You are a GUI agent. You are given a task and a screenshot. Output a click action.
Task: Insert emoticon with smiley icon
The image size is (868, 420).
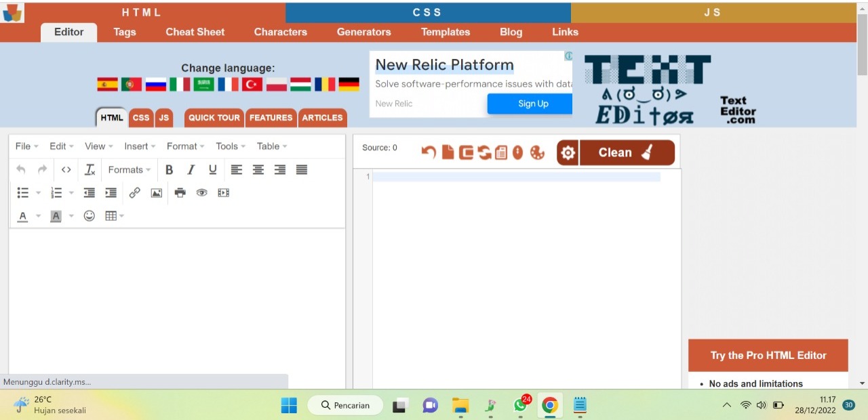click(89, 216)
